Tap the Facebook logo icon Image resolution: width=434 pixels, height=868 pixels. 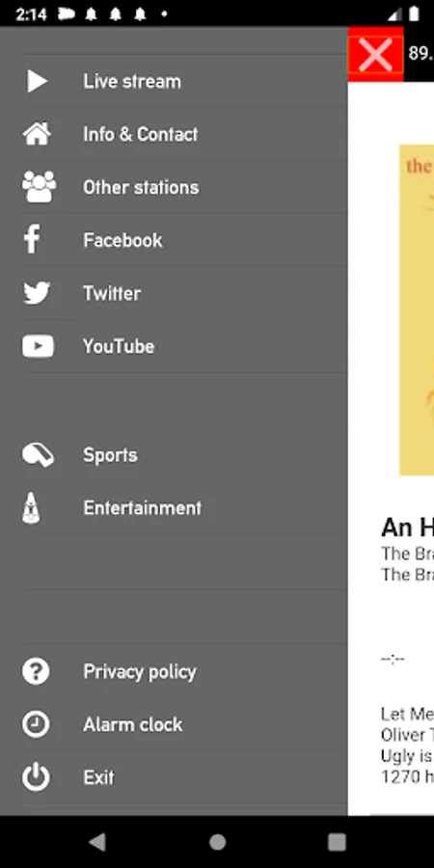[x=32, y=240]
